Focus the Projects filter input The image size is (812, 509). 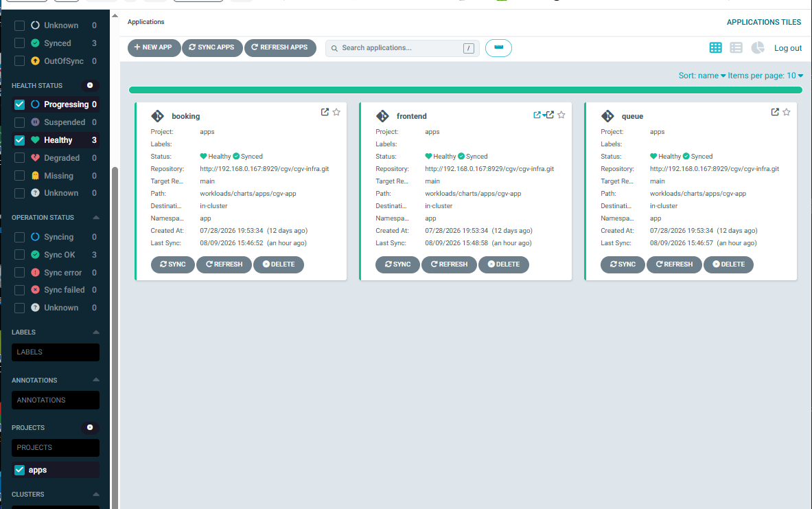56,448
